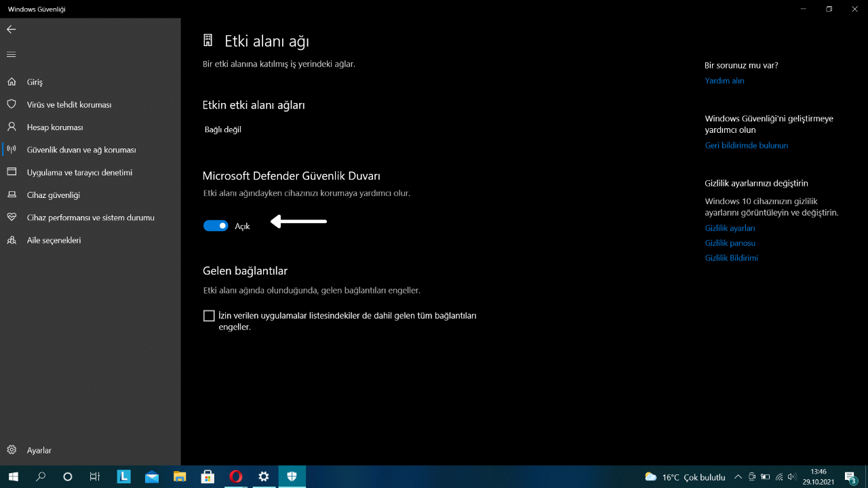Open Ayarlar gear in the sidebar

[12, 450]
